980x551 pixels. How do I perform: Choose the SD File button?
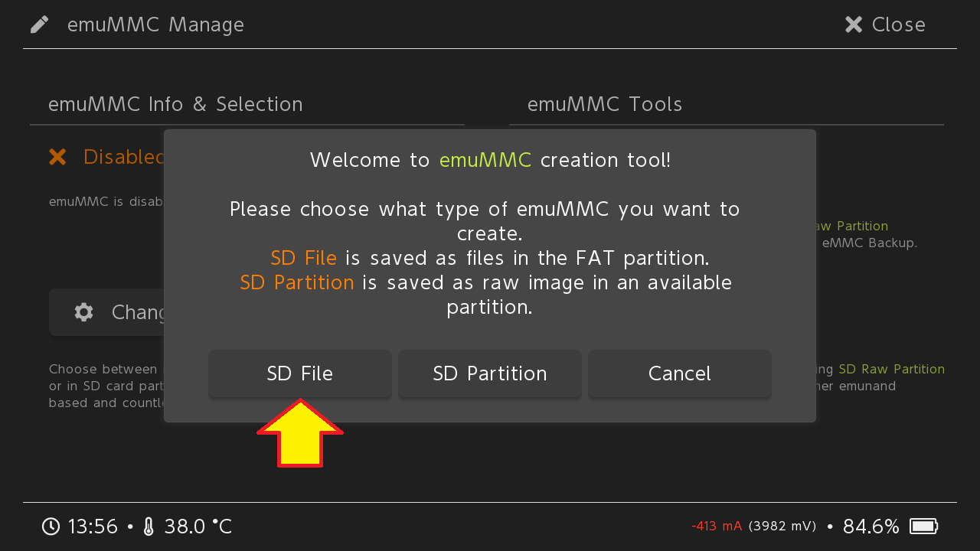pyautogui.click(x=300, y=373)
